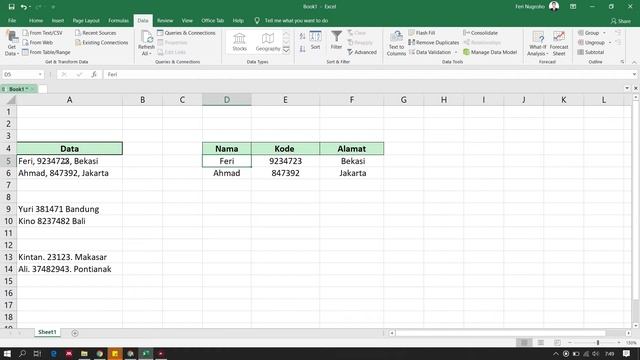Apply Flash Fill
Viewport: 640px width, 360px height.
pos(422,33)
